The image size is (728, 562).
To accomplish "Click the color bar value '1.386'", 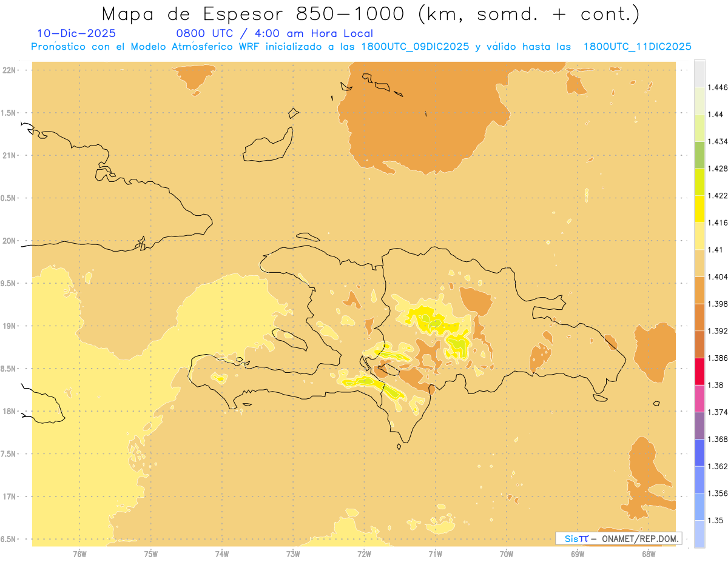I will (717, 358).
